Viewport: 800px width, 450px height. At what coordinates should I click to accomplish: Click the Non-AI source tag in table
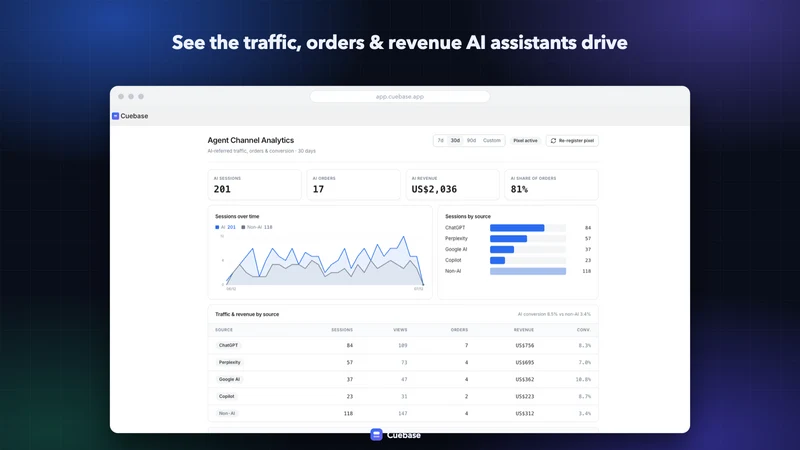click(227, 413)
